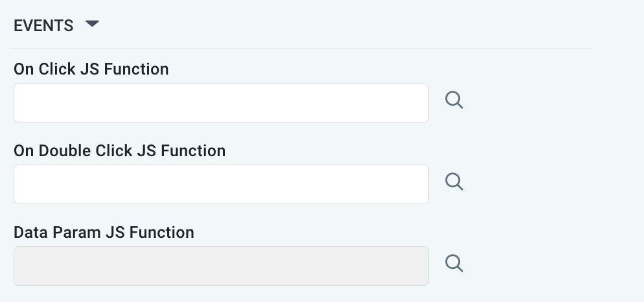Click the disabled Data Param JS Function field
Image resolution: width=644 pixels, height=302 pixels.
(x=221, y=266)
